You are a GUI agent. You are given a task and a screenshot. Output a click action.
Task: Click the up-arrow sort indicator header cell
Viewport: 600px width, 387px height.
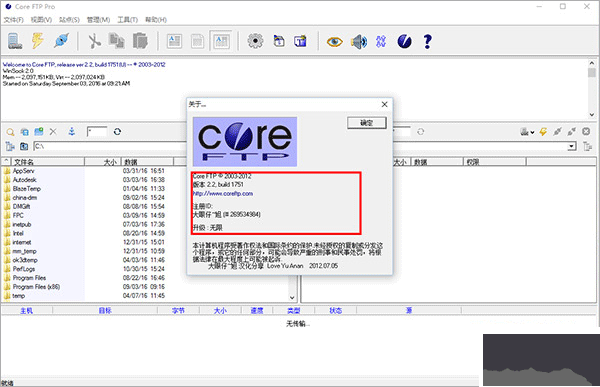6,162
